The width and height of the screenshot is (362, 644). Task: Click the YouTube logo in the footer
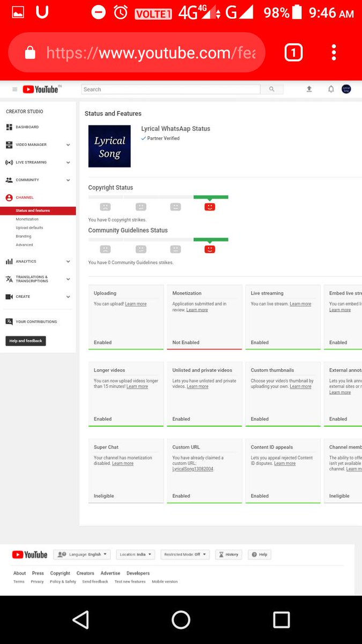(29, 554)
